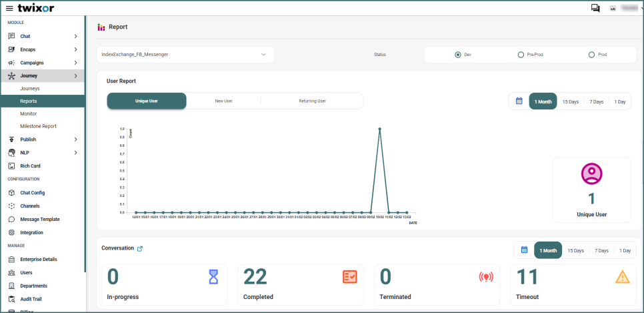Click the Rich Card sidebar icon
644x313 pixels.
11,166
